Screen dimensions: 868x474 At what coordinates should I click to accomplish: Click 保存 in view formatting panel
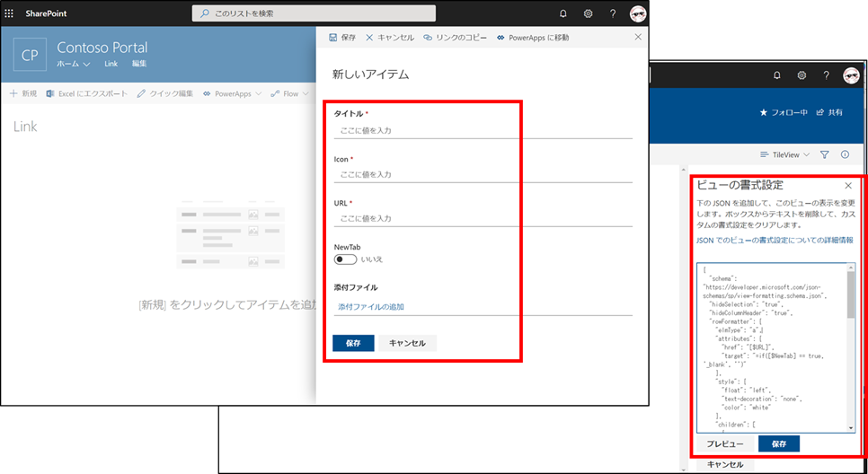(x=779, y=443)
